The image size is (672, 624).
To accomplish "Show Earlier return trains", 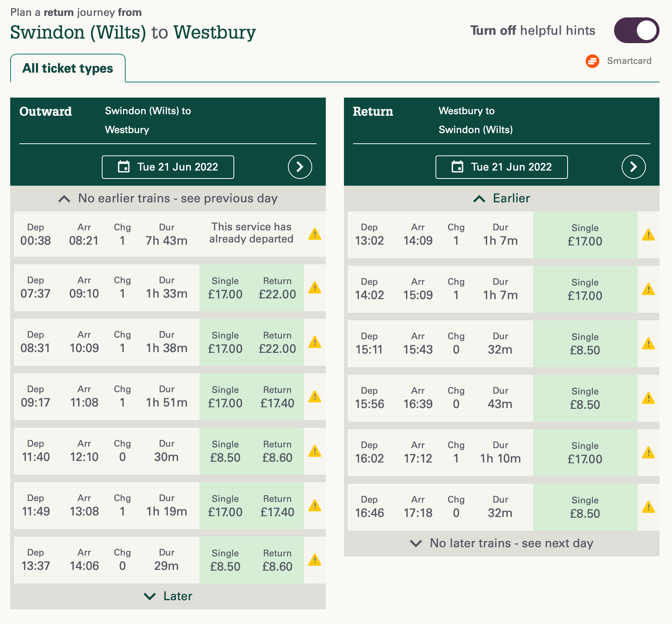I will (502, 199).
